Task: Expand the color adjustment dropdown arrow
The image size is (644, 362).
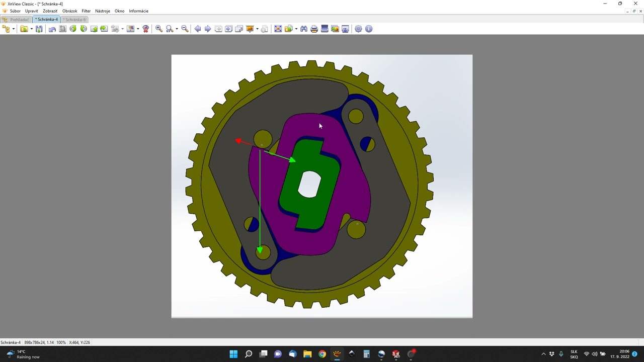Action: pos(138,29)
